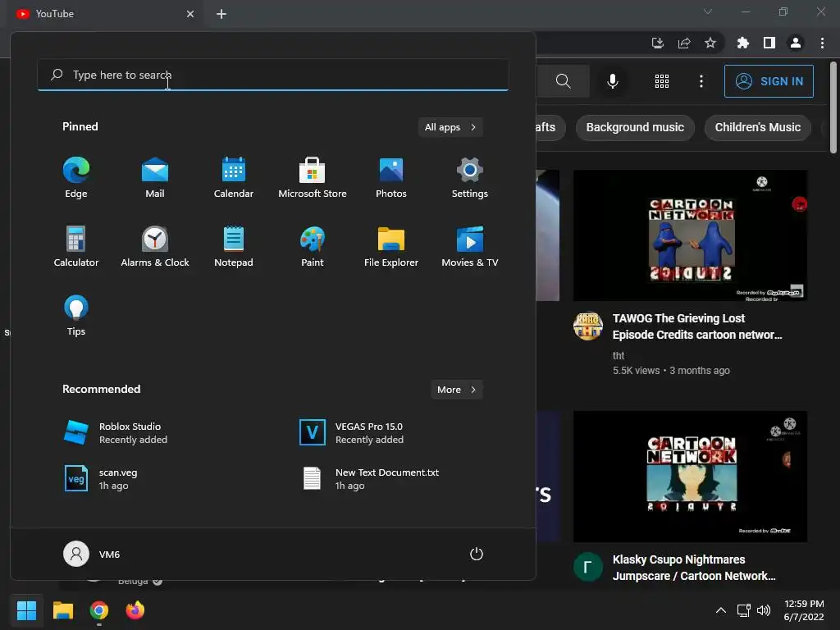The image size is (840, 630).
Task: Select the YouTube browser tab
Action: [x=104, y=14]
